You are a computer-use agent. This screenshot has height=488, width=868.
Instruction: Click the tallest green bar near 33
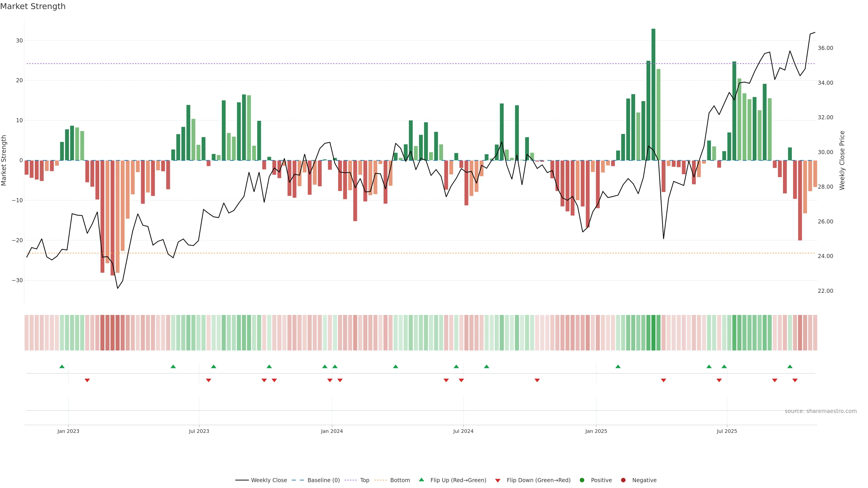point(653,94)
